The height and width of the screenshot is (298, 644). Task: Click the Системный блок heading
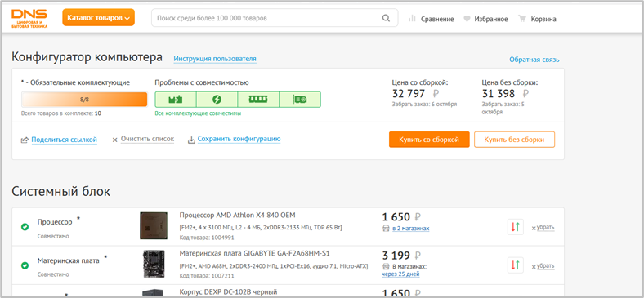[x=60, y=191]
